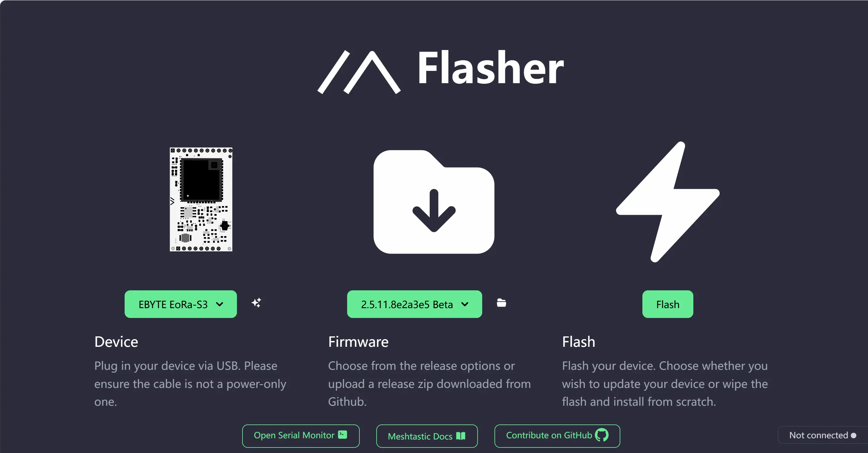The image size is (868, 453).
Task: Click the green Flash button
Action: click(x=668, y=304)
